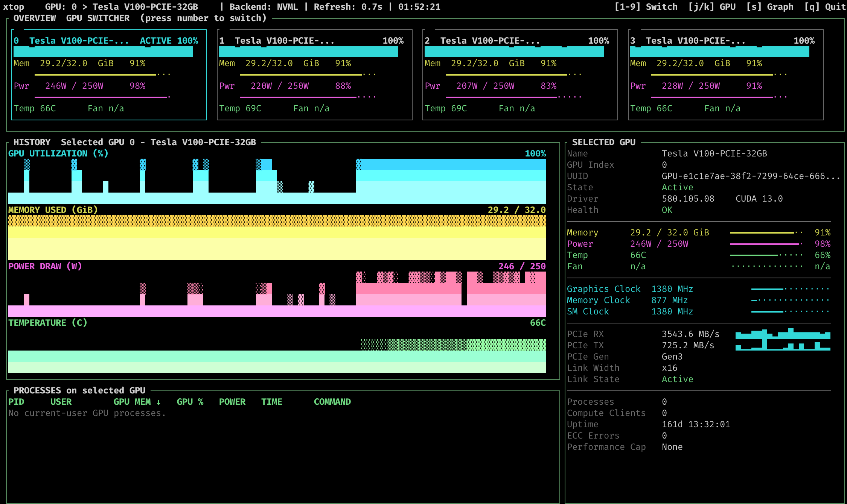847x504 pixels.
Task: Click the PID column header
Action: (16, 402)
